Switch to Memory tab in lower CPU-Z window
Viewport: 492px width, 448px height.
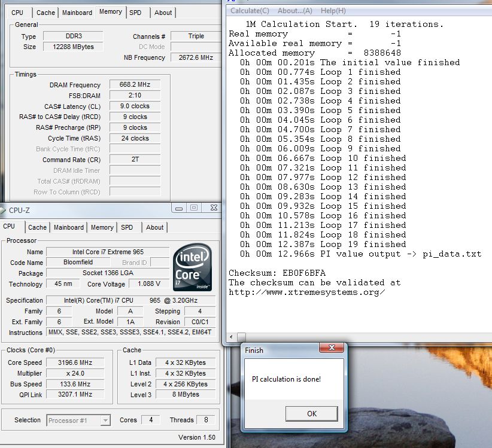(x=102, y=227)
